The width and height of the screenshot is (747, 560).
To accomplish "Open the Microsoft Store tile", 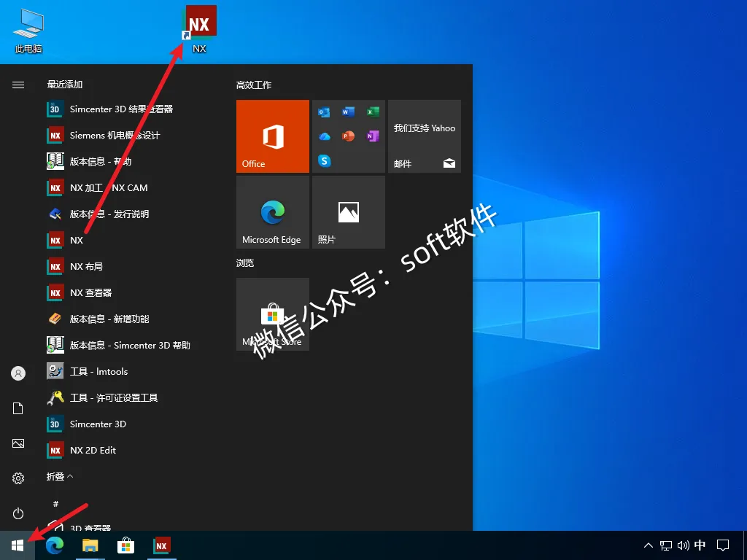I will pos(273,314).
